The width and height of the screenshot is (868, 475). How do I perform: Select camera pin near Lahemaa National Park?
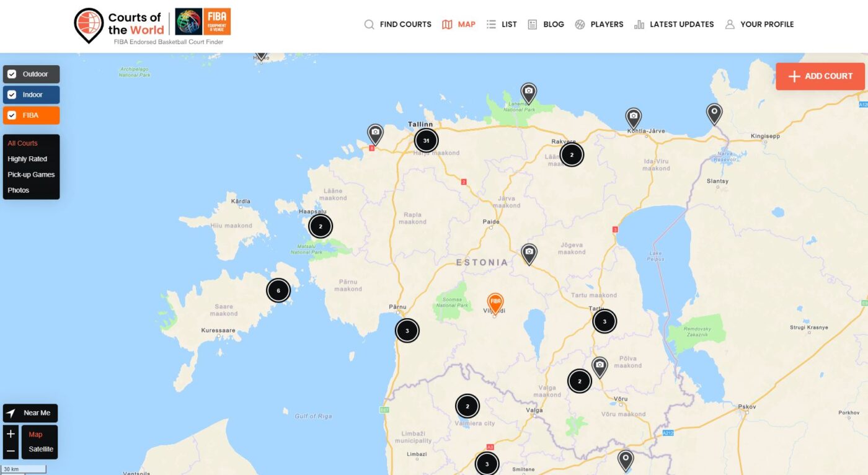tap(528, 92)
